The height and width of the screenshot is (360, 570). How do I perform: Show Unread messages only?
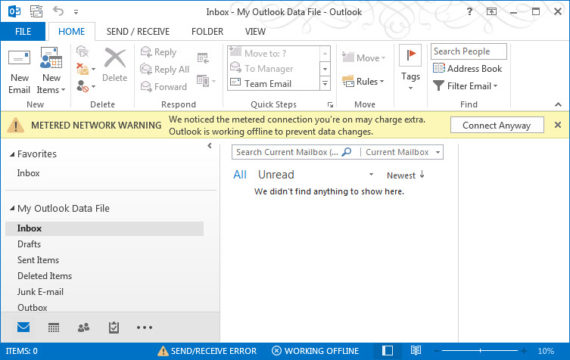coord(276,175)
